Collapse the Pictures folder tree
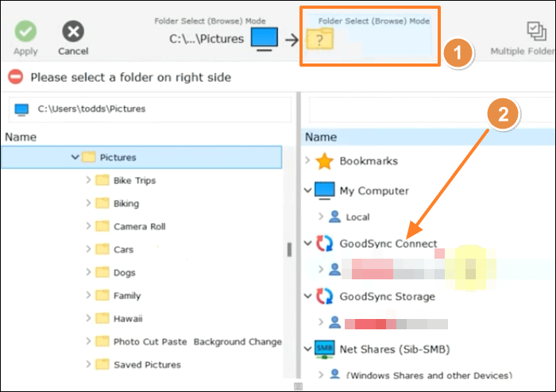Image resolution: width=556 pixels, height=392 pixels. click(x=75, y=158)
